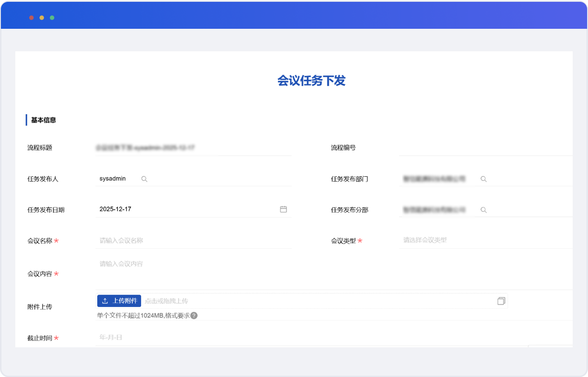588x377 pixels.
Task: Click the 基本信息 section heading
Action: click(44, 120)
